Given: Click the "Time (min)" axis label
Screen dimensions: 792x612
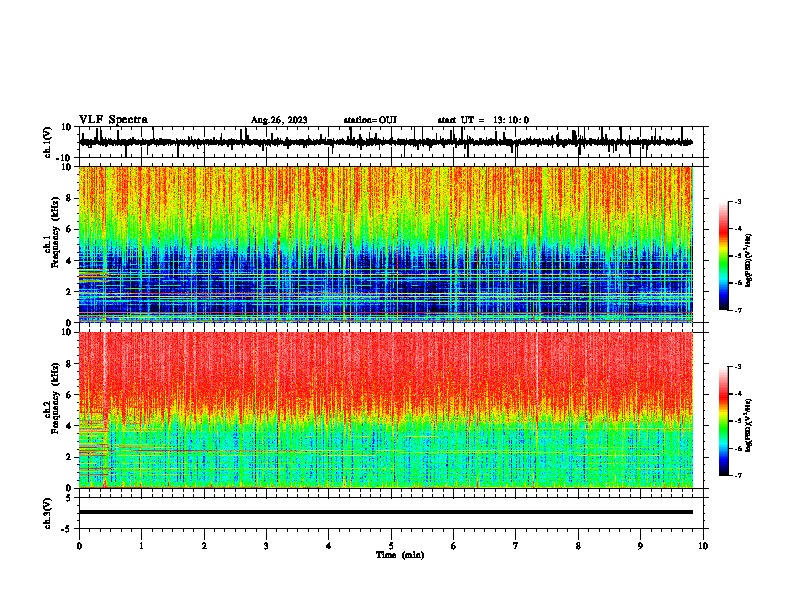Looking at the screenshot, I should 400,555.
